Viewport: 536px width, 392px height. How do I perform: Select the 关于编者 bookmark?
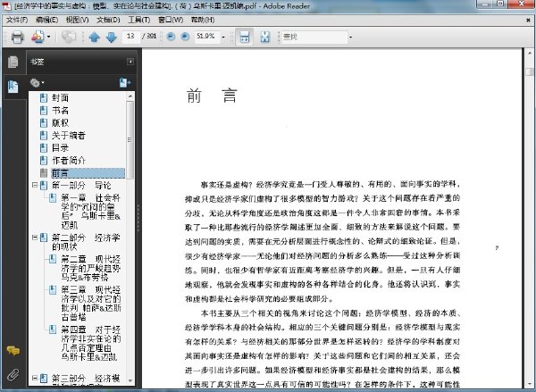pyautogui.click(x=69, y=136)
